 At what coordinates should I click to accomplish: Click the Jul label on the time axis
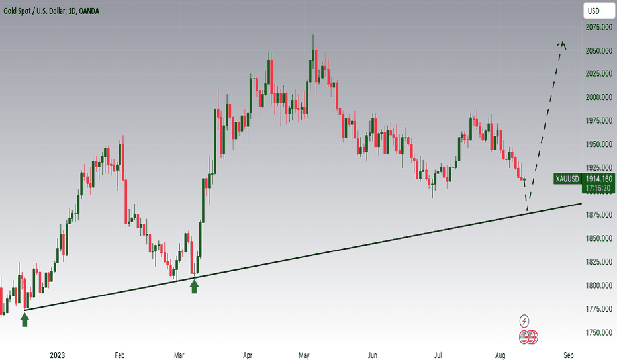(x=438, y=355)
